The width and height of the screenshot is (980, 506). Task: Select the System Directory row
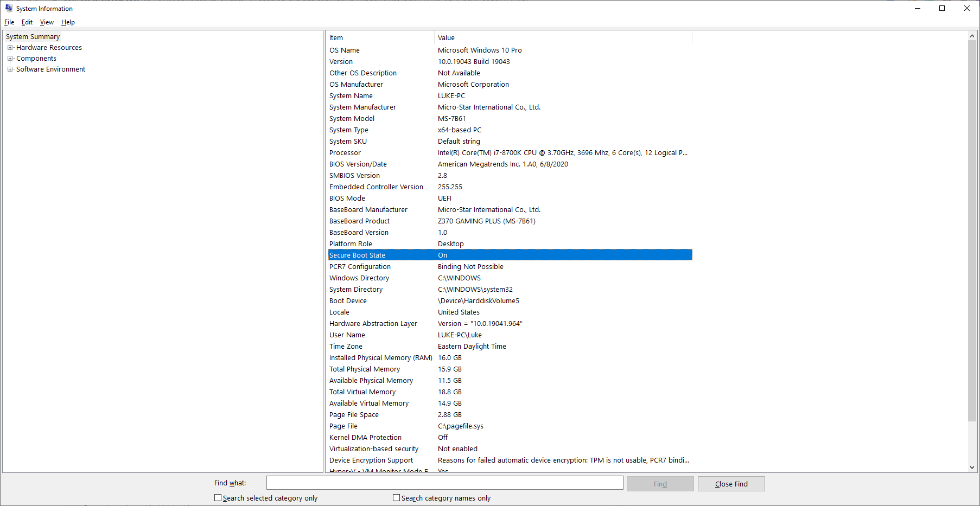click(x=510, y=290)
